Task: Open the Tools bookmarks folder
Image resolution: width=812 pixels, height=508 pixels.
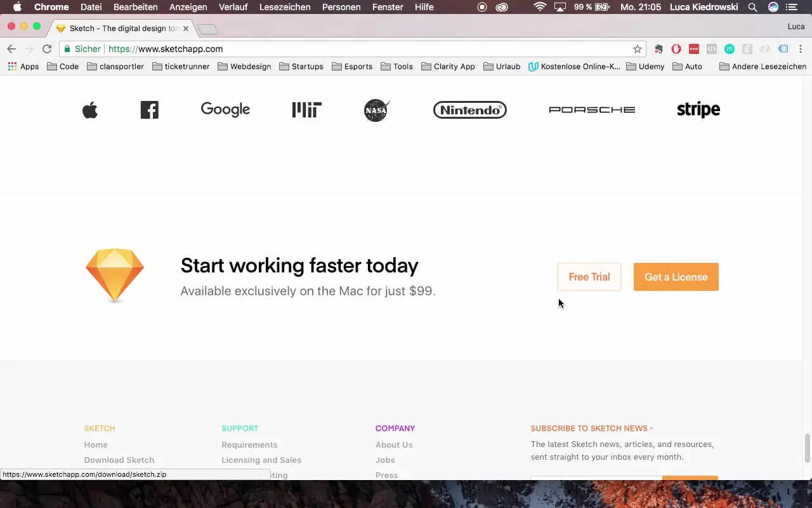Action: pos(397,66)
